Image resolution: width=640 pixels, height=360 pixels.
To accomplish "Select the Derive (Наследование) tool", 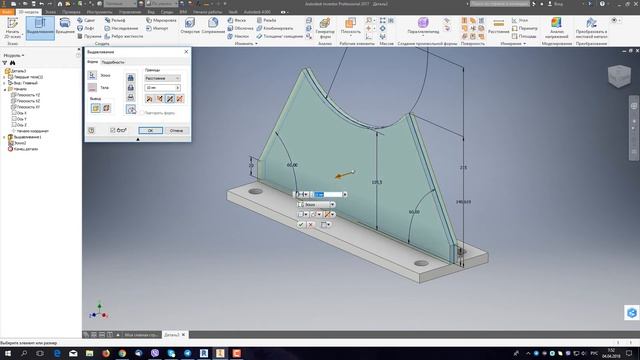I will [121, 28].
